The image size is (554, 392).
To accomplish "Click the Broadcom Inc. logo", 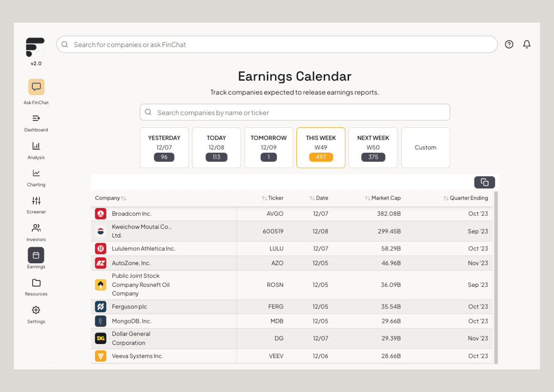I will [x=101, y=214].
